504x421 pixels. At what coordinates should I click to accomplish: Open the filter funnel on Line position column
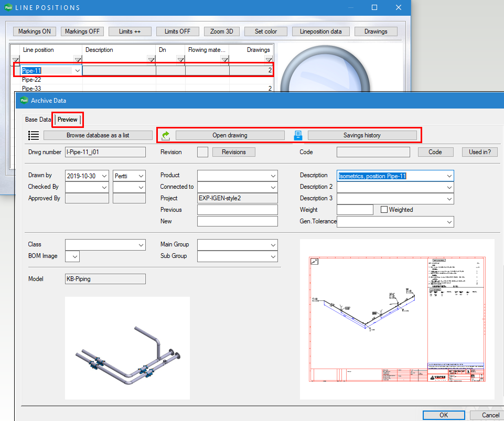coord(77,60)
